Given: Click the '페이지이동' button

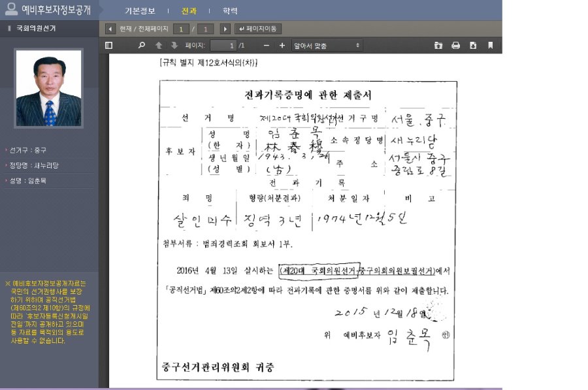Looking at the screenshot, I should [x=258, y=29].
